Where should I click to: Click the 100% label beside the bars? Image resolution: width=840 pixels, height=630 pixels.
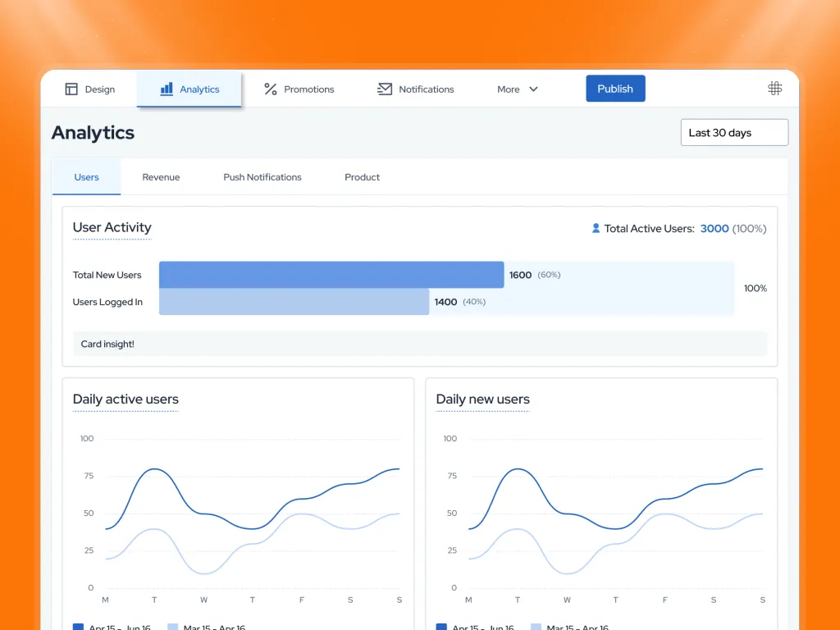click(x=756, y=288)
